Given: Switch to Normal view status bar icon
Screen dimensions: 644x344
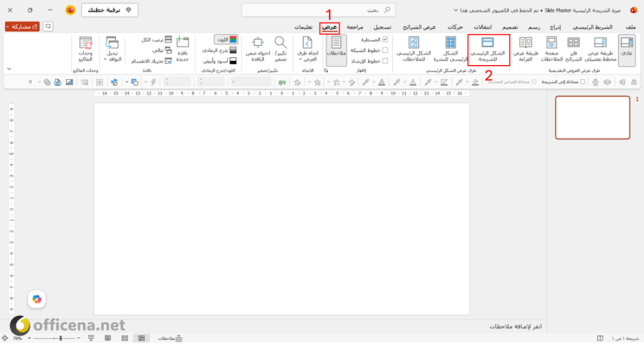Looking at the screenshot, I should 142,338.
